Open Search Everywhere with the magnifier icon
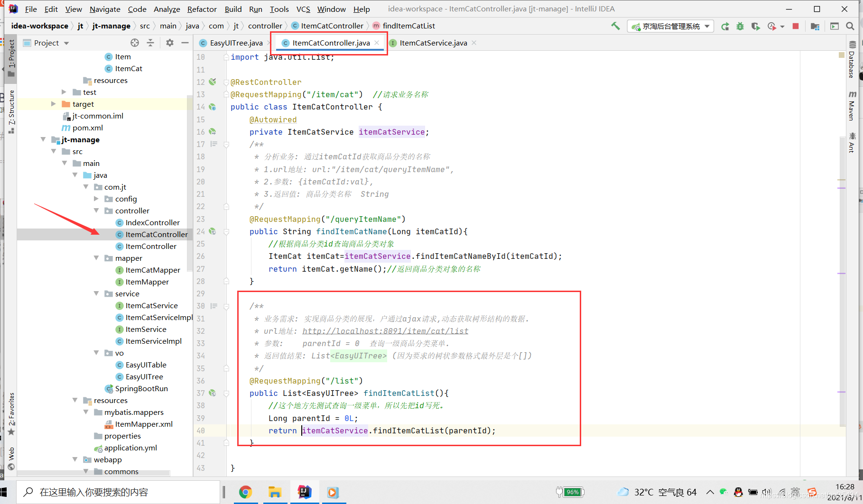 [x=850, y=26]
